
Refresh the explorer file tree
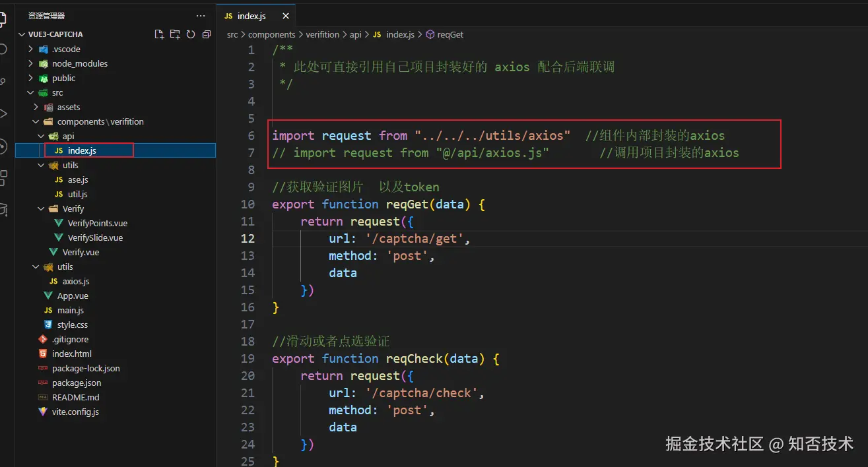coord(191,34)
